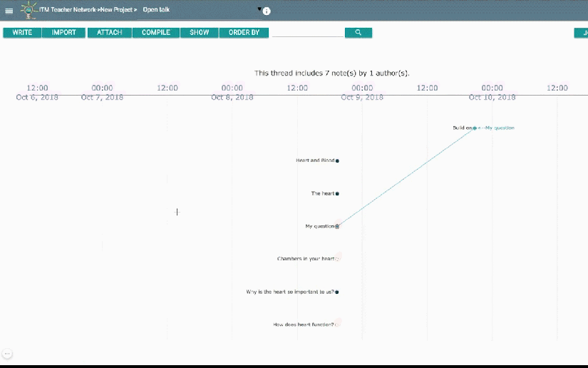This screenshot has width=588, height=368.
Task: Open 'ITM Teacher Network' breadcrumb link
Action: pyautogui.click(x=68, y=11)
